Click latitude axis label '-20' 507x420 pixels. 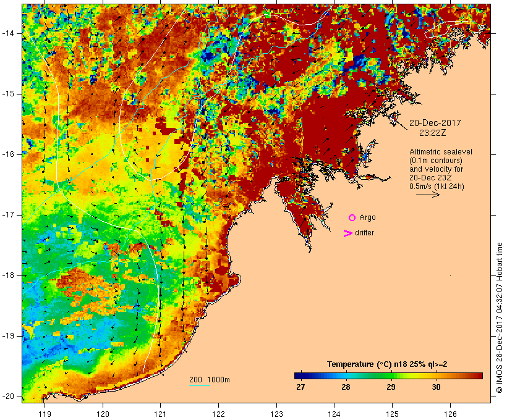[x=7, y=397]
